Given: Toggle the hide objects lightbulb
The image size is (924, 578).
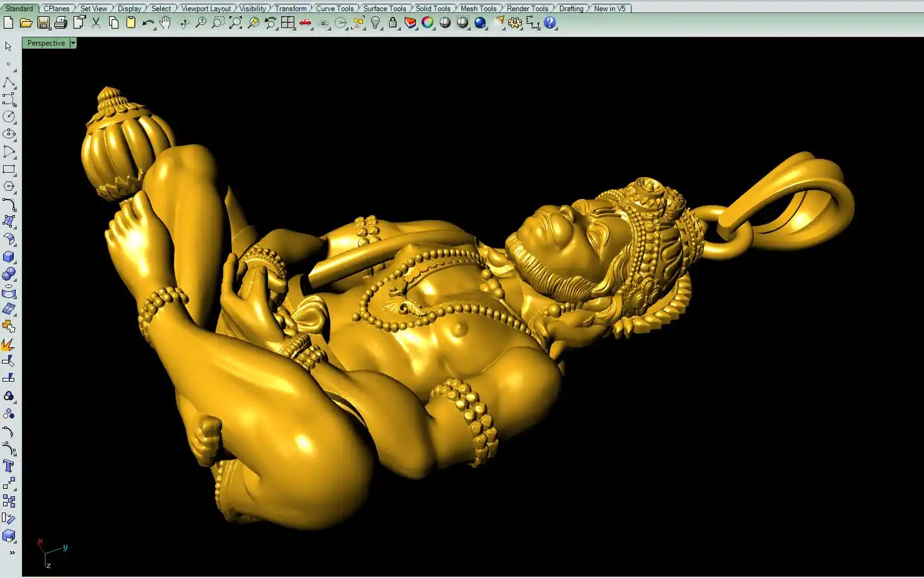Looking at the screenshot, I should [375, 23].
